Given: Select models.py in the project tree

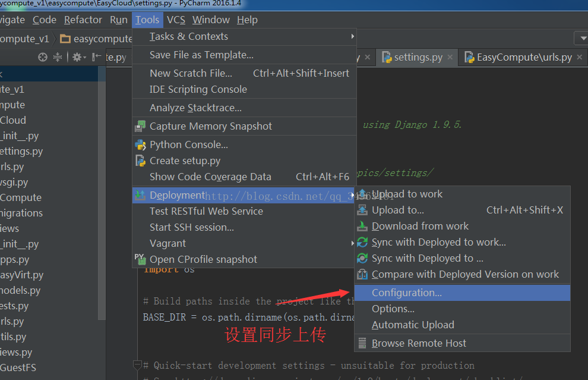Looking at the screenshot, I should [20, 290].
